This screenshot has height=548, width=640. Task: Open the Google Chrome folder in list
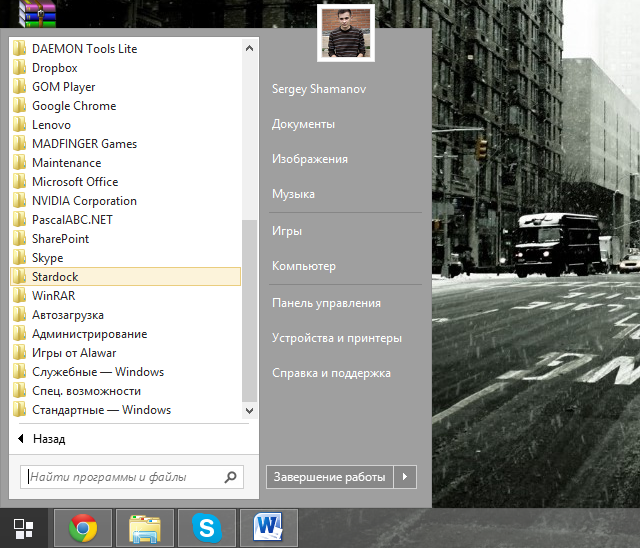pyautogui.click(x=125, y=106)
